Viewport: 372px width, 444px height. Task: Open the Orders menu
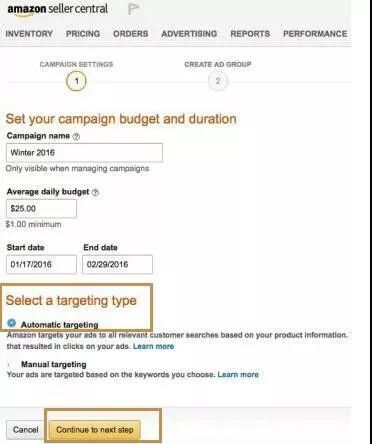(131, 34)
